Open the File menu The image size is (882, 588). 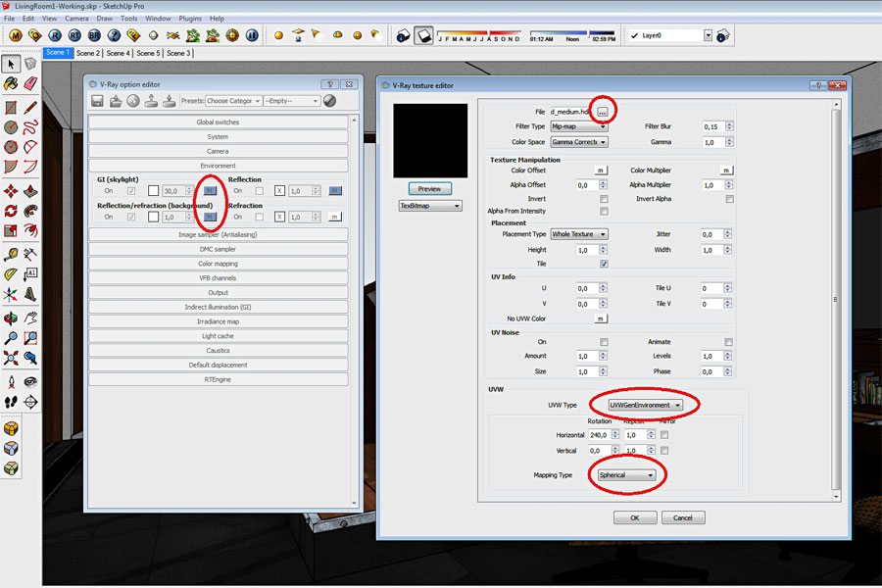pos(10,19)
